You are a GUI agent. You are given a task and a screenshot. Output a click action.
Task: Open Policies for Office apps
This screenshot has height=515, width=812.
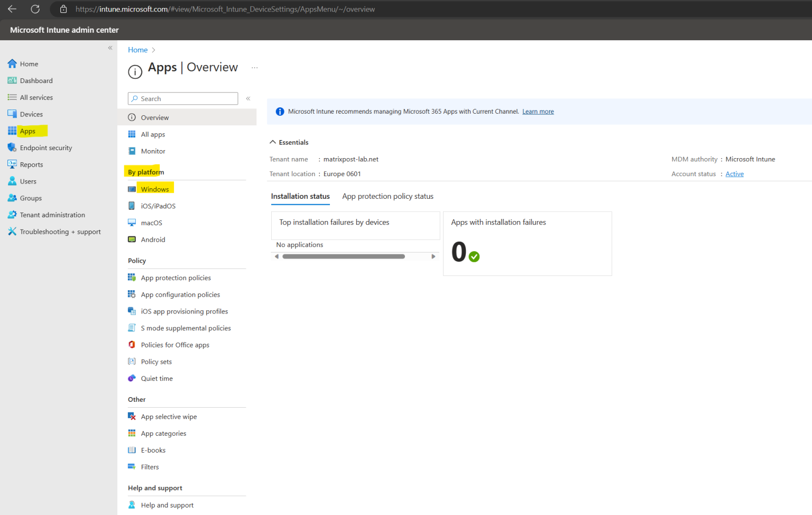175,345
